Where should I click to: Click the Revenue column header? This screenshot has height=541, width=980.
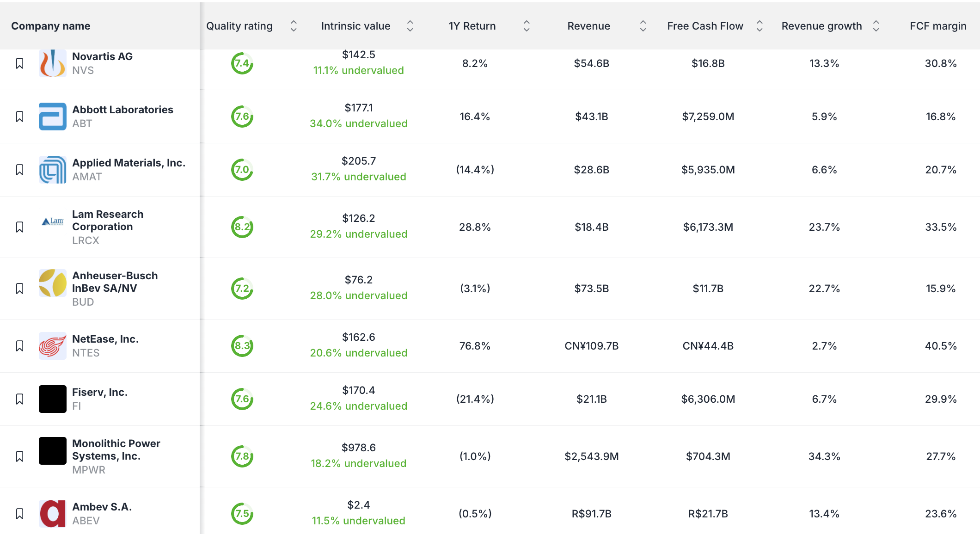point(588,26)
